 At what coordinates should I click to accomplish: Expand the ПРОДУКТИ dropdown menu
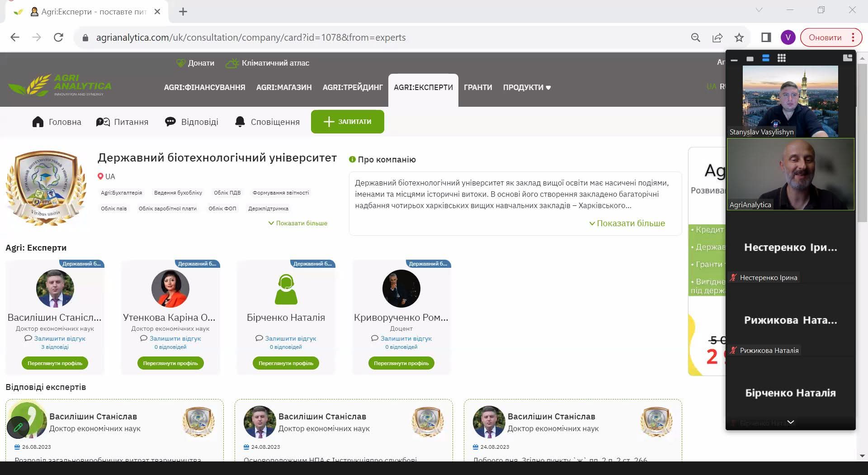tap(527, 87)
